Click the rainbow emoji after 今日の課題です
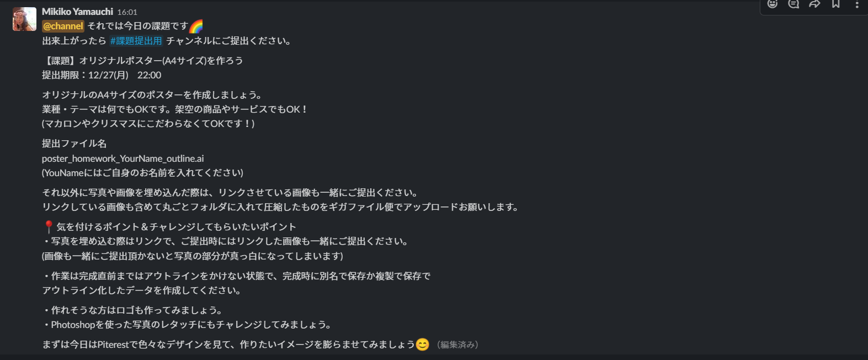Image resolution: width=868 pixels, height=360 pixels. point(197,25)
